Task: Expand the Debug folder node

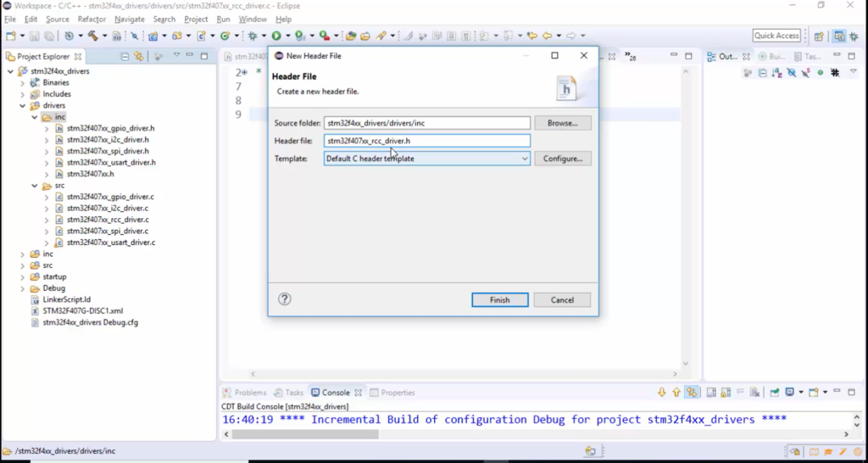Action: click(23, 288)
